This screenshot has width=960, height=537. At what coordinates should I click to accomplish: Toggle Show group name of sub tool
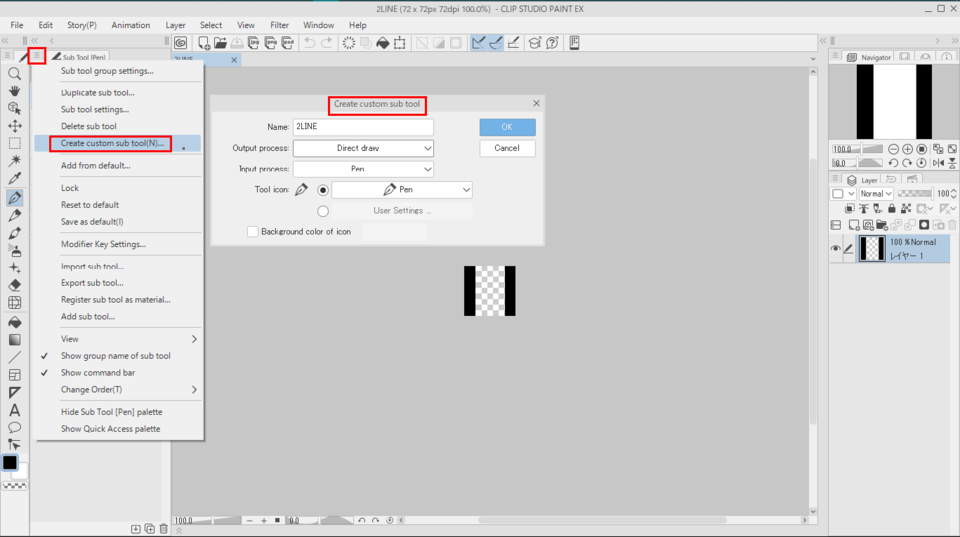coord(116,356)
